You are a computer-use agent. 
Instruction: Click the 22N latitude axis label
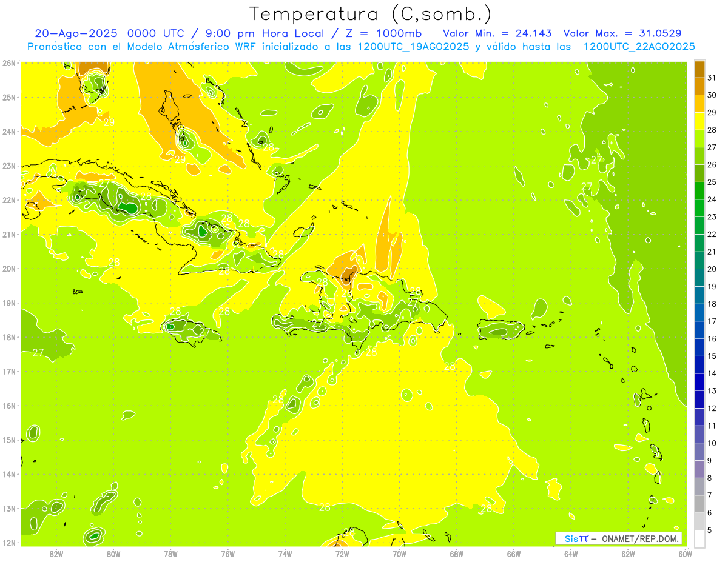[x=8, y=200]
